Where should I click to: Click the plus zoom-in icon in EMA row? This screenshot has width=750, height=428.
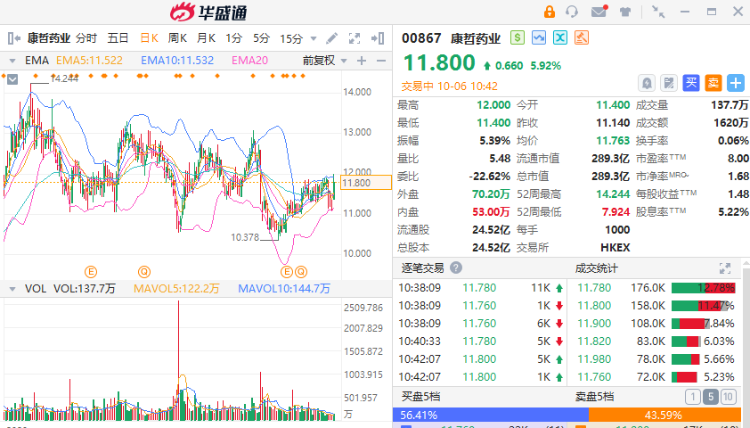pyautogui.click(x=362, y=61)
